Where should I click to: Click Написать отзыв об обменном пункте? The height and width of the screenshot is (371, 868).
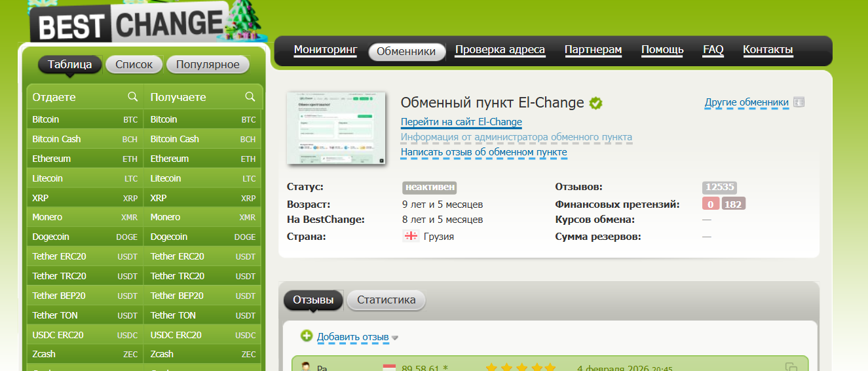pos(484,152)
